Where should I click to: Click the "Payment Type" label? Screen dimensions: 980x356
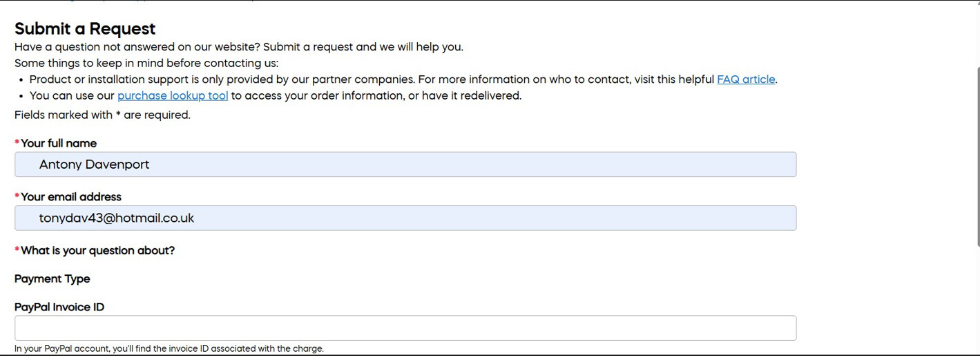pyautogui.click(x=52, y=279)
